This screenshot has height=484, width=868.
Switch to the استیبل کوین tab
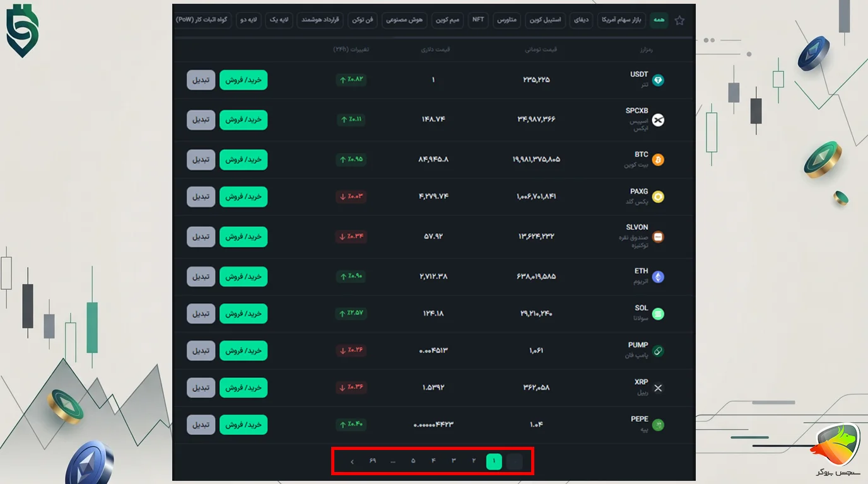pos(546,20)
